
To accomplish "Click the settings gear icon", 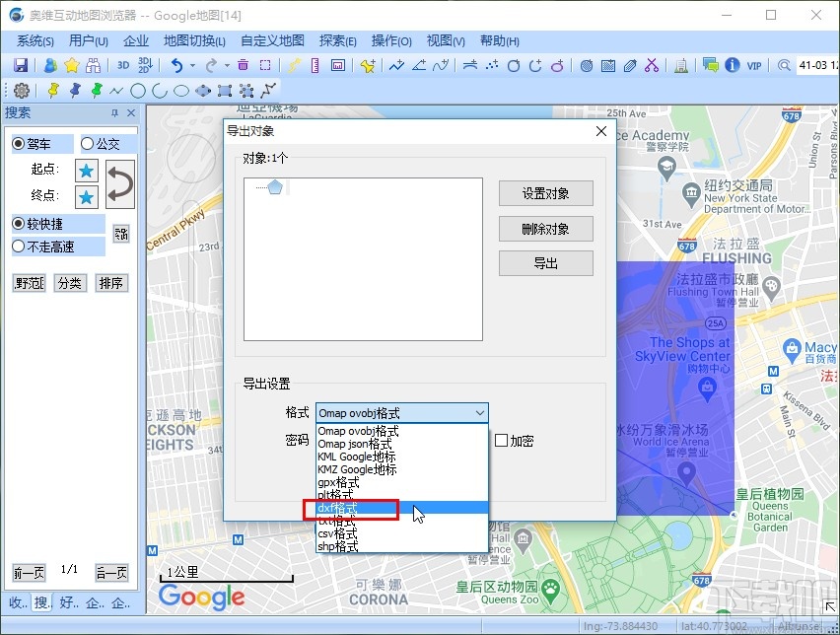I will click(x=21, y=91).
